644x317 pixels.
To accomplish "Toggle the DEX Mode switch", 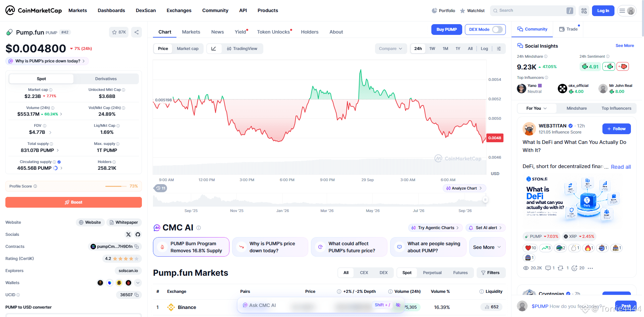I will [498, 30].
